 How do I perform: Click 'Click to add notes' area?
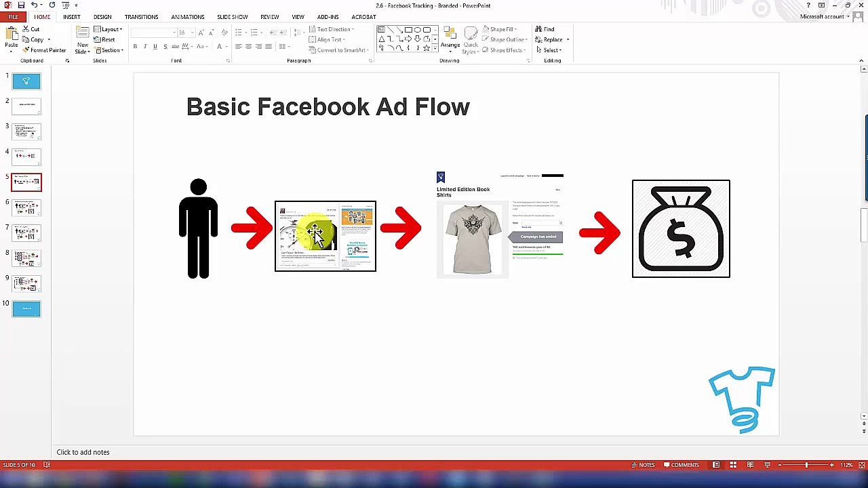point(83,452)
